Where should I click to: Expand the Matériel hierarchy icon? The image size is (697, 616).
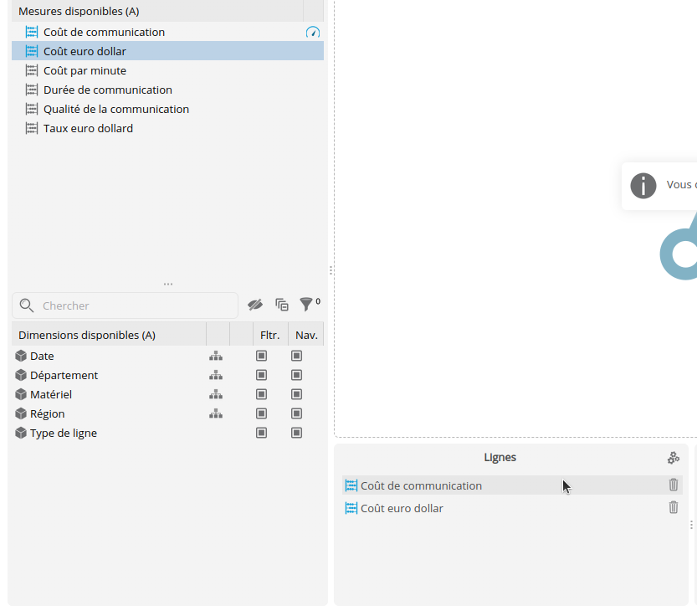click(x=216, y=394)
